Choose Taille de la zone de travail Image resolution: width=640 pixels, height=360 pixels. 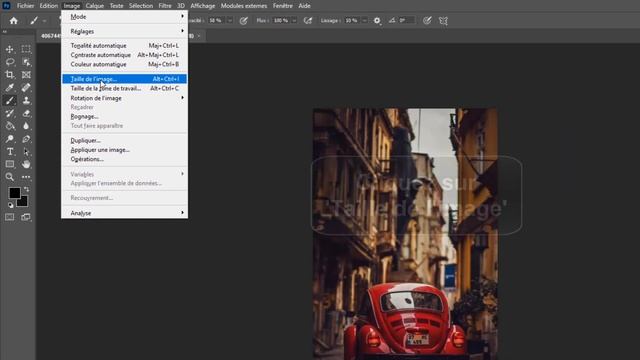(x=124, y=88)
